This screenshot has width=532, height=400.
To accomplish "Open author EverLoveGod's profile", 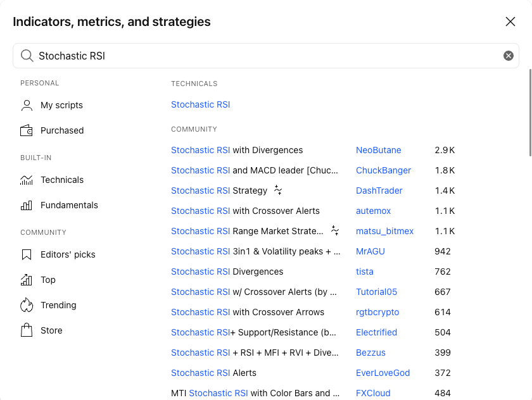I will pos(383,373).
